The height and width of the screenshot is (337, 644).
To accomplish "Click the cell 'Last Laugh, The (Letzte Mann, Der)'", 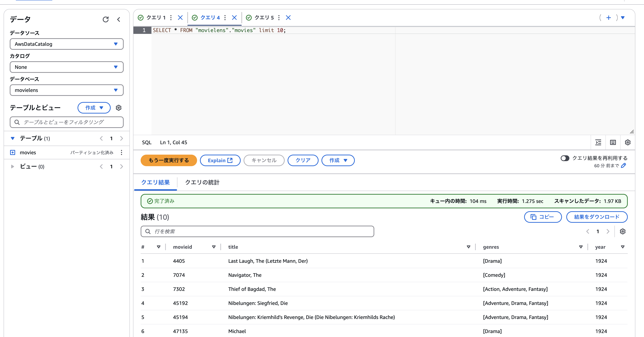I will point(268,261).
